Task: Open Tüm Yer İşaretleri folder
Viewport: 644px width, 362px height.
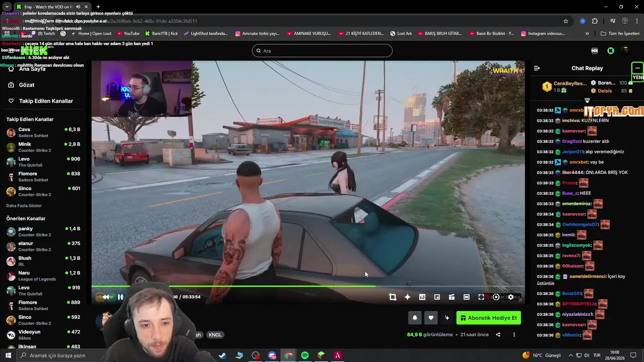Action: (620, 34)
